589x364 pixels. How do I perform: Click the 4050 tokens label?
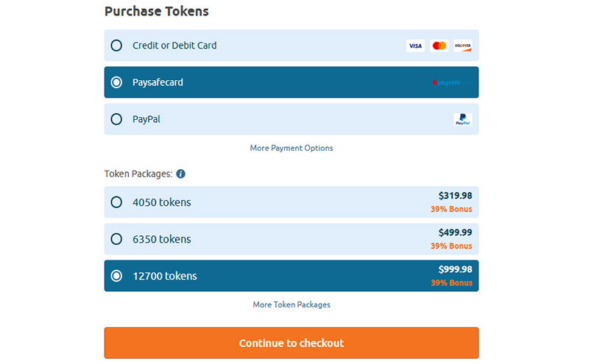pos(162,202)
